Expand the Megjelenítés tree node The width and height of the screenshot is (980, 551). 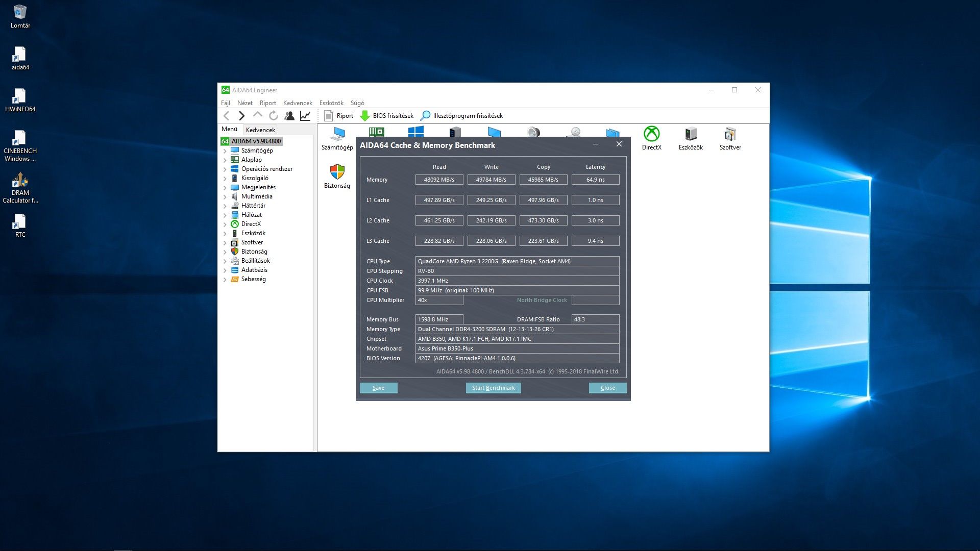point(225,188)
